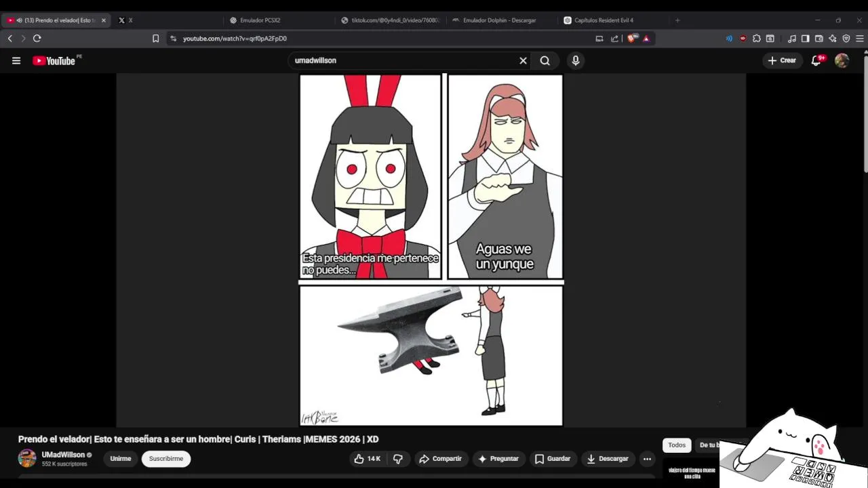Bookmark this page with the bookmark icon
Screen dimensions: 868x488
click(x=155, y=39)
